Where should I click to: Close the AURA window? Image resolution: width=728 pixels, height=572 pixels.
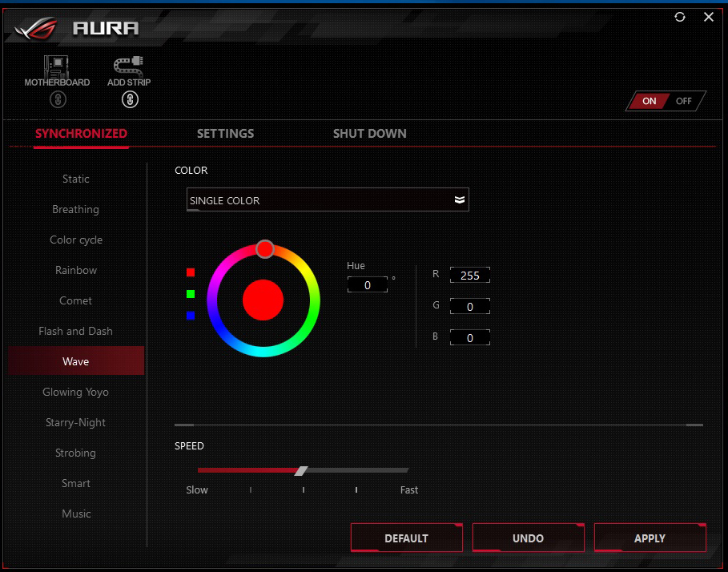coord(709,17)
